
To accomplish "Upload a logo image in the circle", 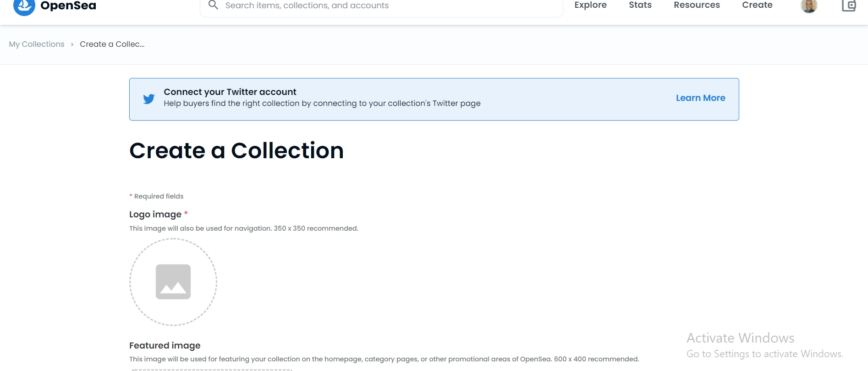I will [x=173, y=282].
